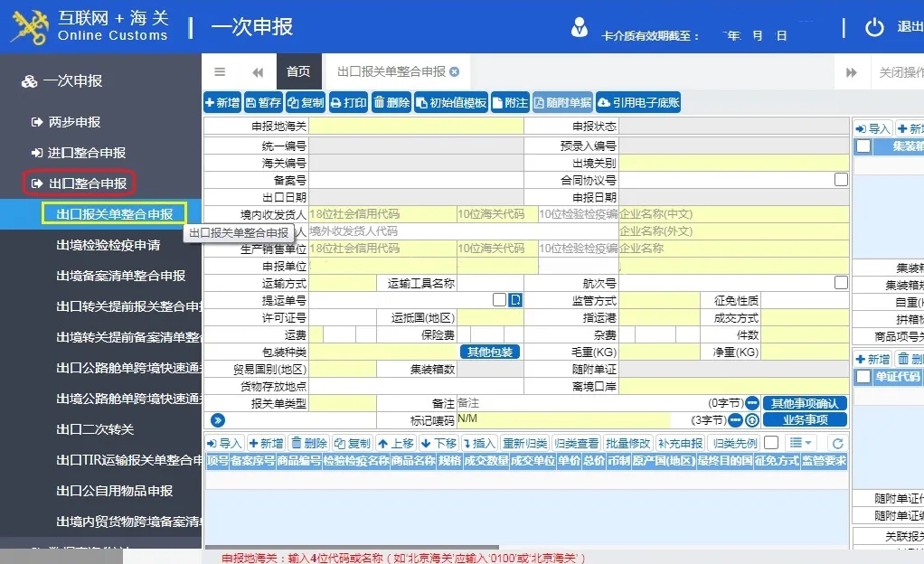The height and width of the screenshot is (564, 924).
Task: Click the 申报地海关 input field
Action: [416, 127]
